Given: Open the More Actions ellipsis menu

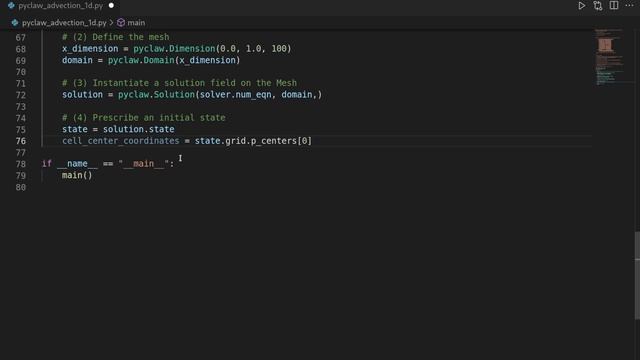Looking at the screenshot, I should [x=629, y=5].
